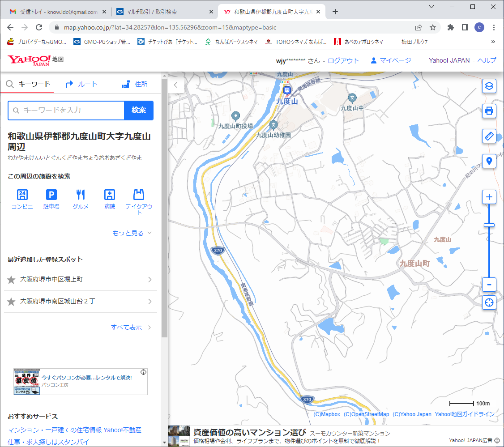Search nearby hospitals (病院) icon
This screenshot has height=447, width=504.
click(110, 195)
